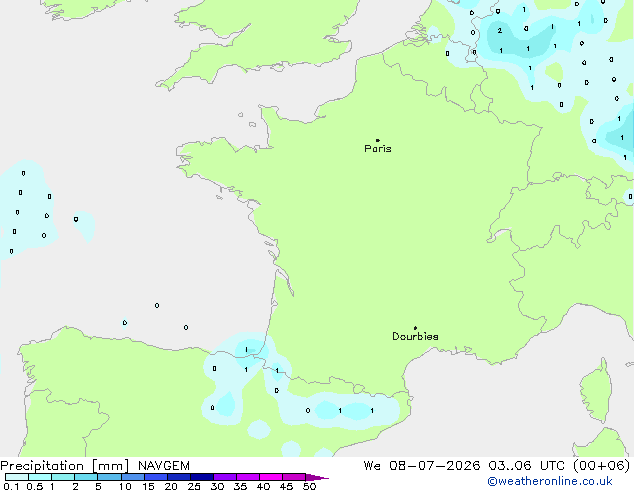Click the legend value label '50'
Screen dimensions: 634x490
[309, 486]
